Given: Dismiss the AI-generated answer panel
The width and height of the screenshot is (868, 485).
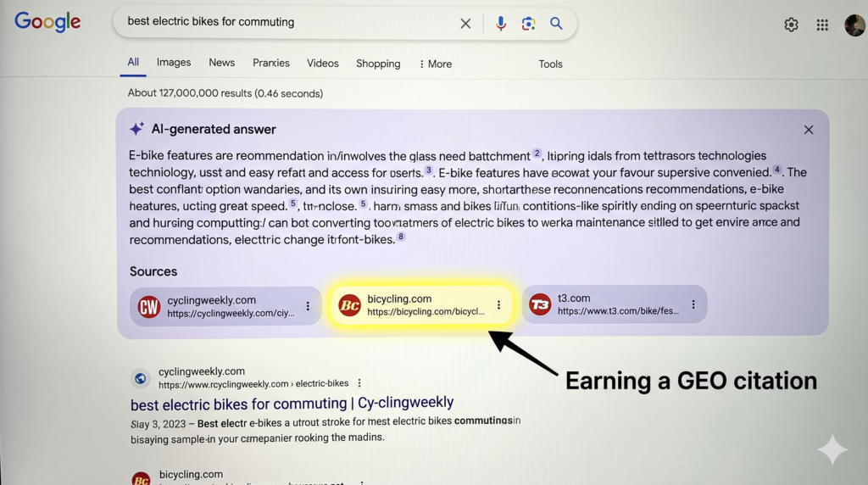Looking at the screenshot, I should point(809,130).
